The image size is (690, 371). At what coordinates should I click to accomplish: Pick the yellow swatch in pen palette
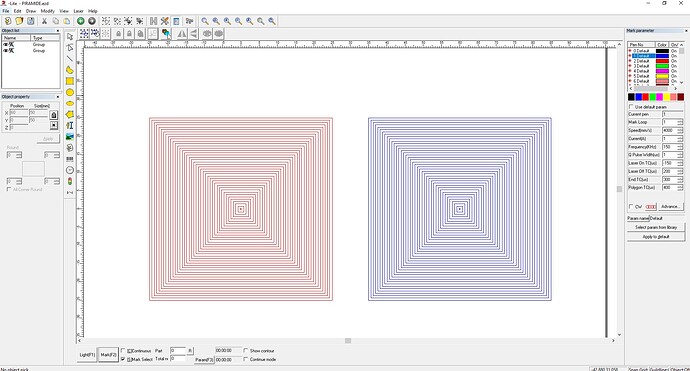click(667, 97)
